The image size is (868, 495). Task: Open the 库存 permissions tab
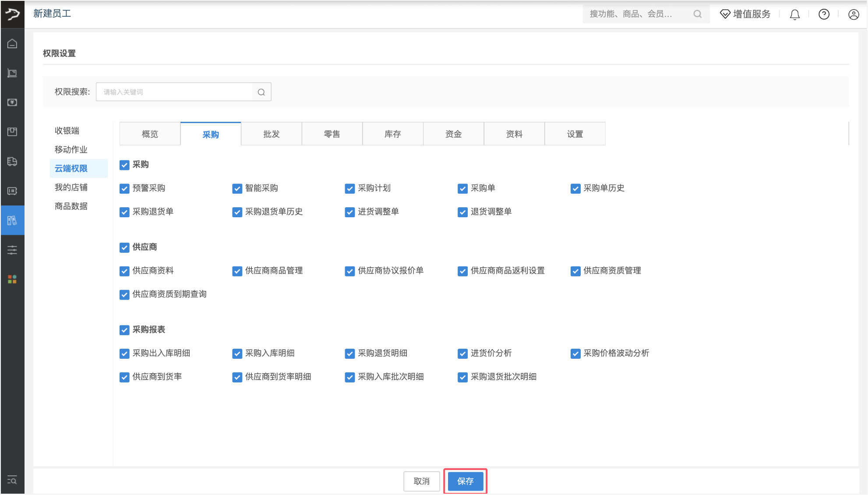[x=392, y=134]
